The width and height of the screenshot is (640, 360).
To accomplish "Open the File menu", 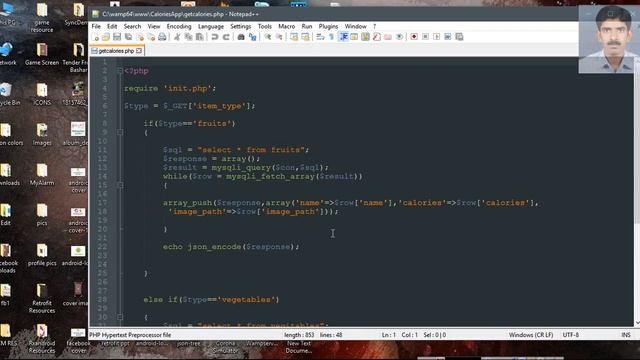I will 96,26.
